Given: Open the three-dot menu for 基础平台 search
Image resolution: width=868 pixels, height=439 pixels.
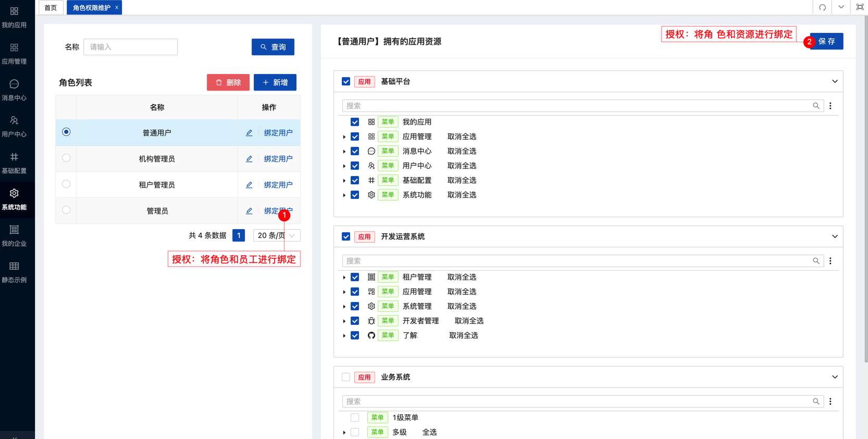Looking at the screenshot, I should click(830, 106).
